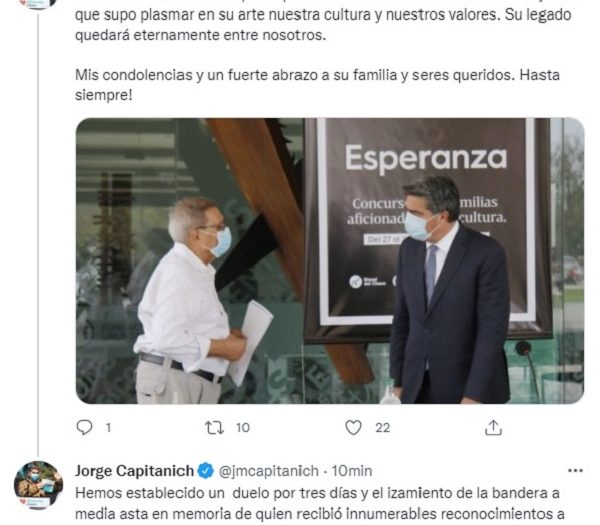Click the 10min timestamp

(352, 471)
